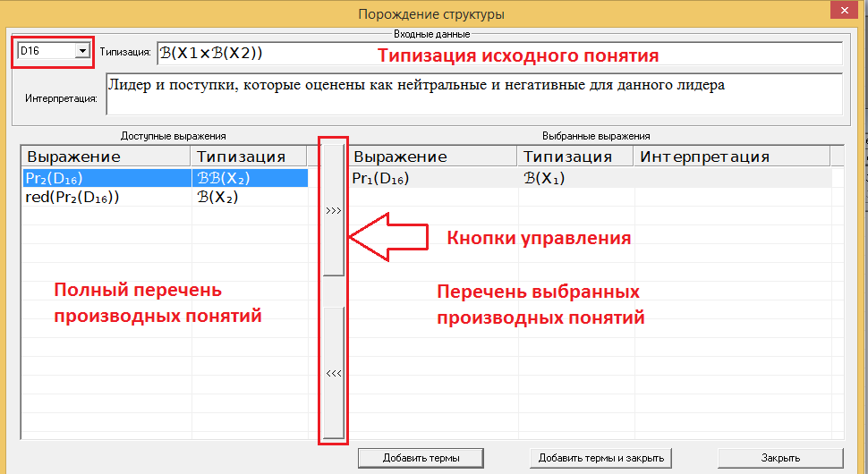Close the Порождение структуры window
868x474 pixels.
pos(844,10)
